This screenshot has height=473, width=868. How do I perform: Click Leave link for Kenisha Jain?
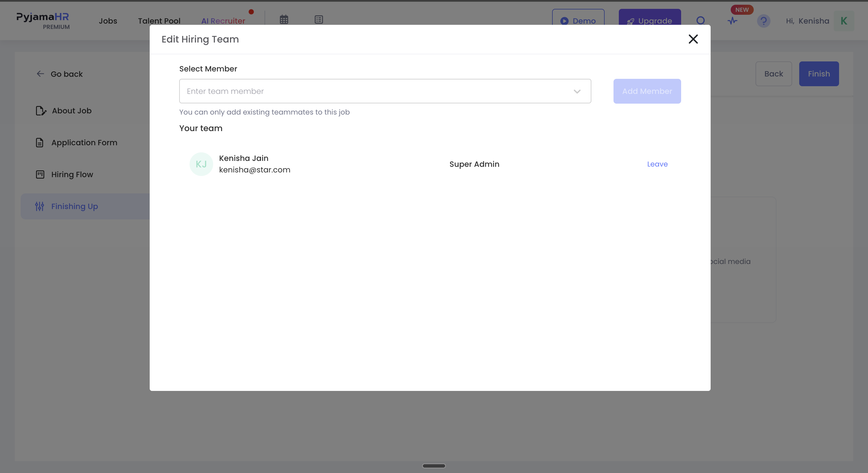657,164
